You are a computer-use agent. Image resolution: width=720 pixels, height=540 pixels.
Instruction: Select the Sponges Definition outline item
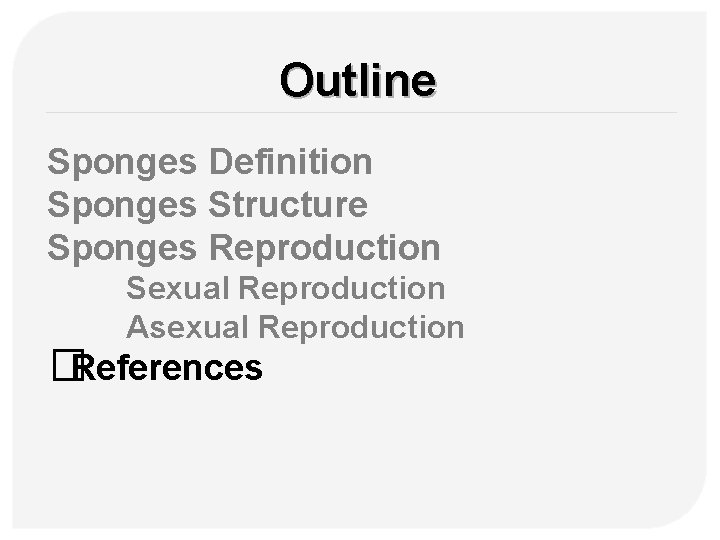click(210, 160)
